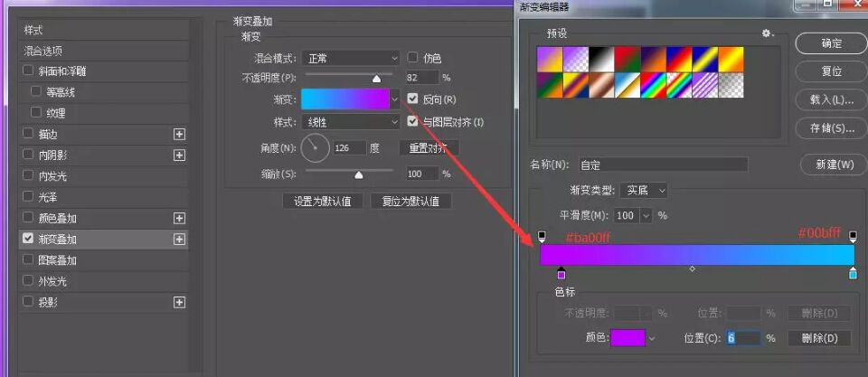Add another Stroke effect via plus icon
Screen dimensions: 868x377
[x=179, y=134]
